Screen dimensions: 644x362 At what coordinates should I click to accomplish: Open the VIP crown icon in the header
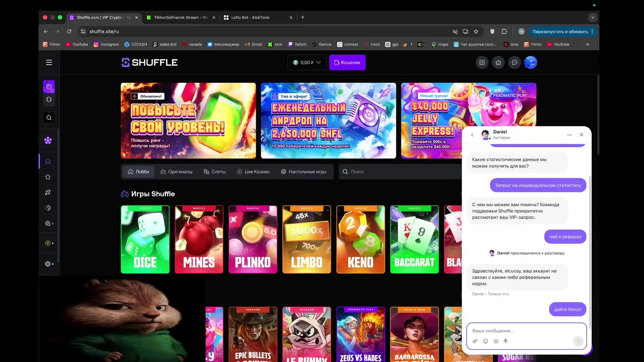(x=498, y=62)
